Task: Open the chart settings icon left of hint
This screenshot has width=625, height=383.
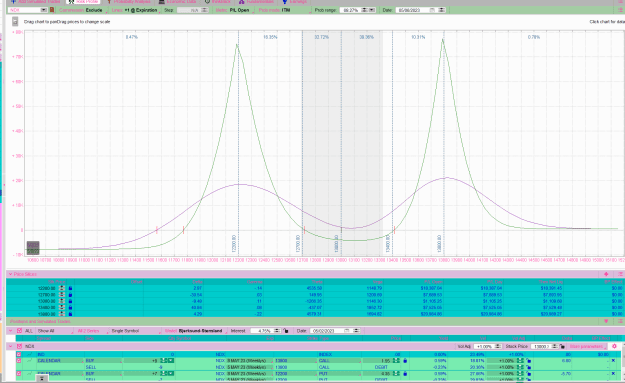Action: (15, 22)
